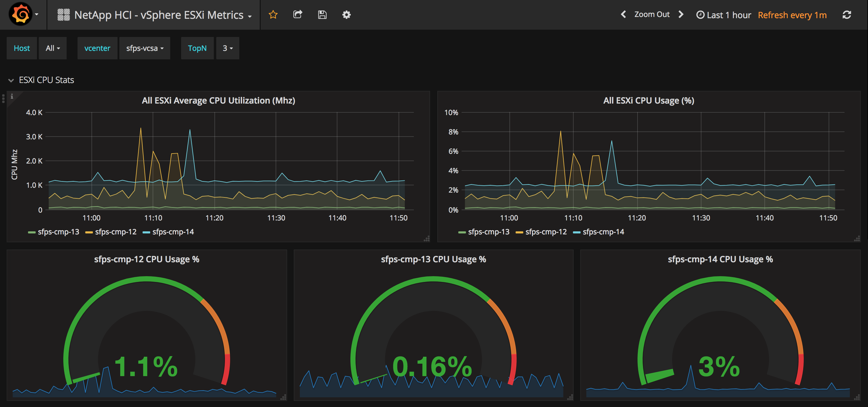Click the Zoom Out button

652,15
